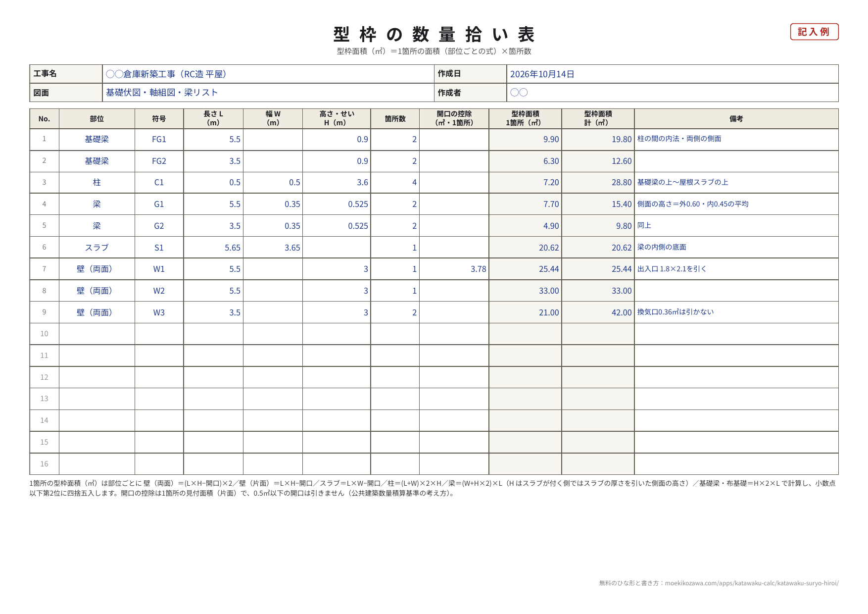The width and height of the screenshot is (868, 614).
Task: Click the per-location area 20.62 for S1
Action: coord(549,248)
